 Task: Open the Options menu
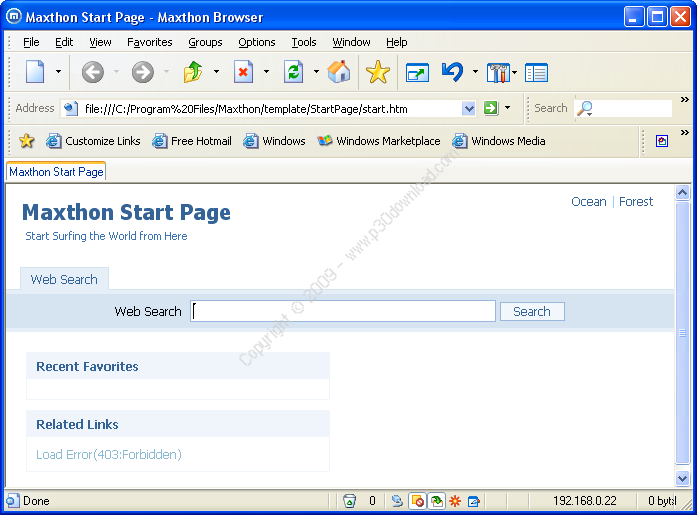pos(256,42)
